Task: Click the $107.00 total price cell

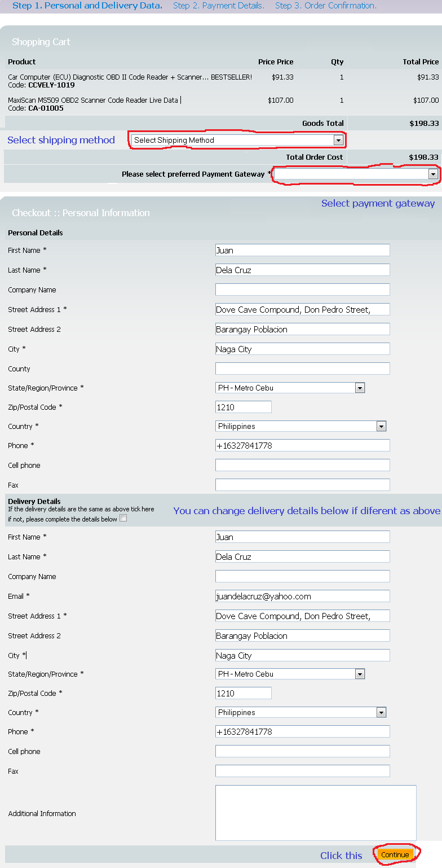Action: (426, 100)
